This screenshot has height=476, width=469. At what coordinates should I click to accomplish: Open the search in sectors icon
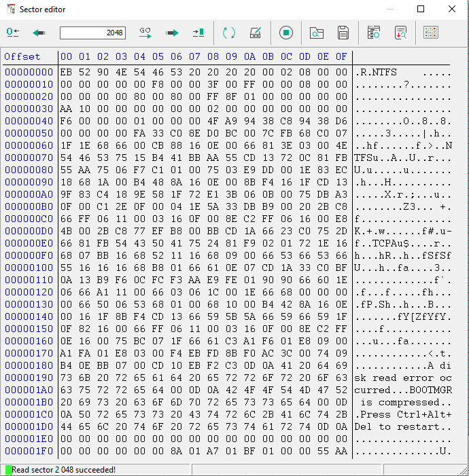(374, 33)
